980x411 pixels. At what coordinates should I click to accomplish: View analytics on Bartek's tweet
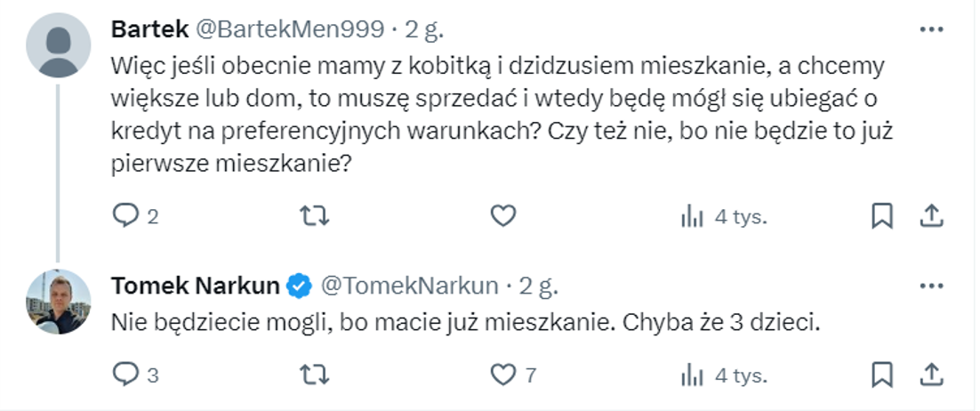[694, 216]
